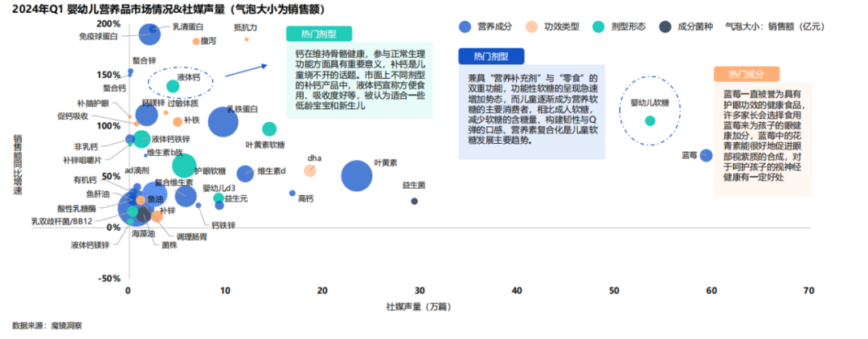
Task: Click the 营养成分 blue legend circle
Action: point(465,27)
